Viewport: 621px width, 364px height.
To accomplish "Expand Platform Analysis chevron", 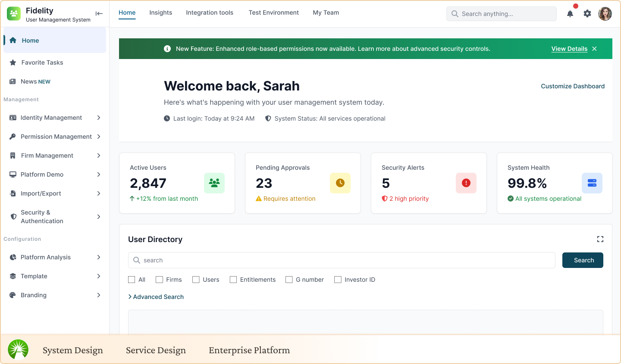I will click(x=99, y=257).
